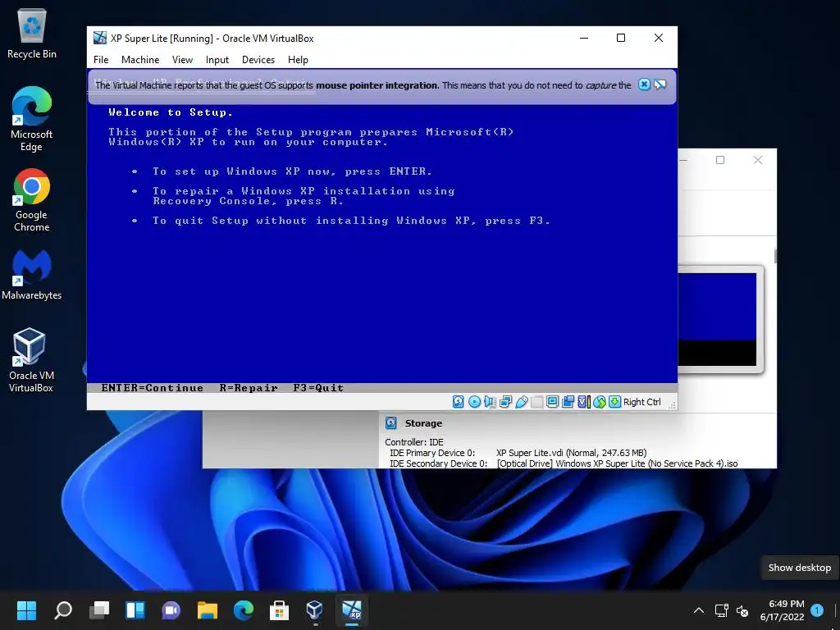Image resolution: width=840 pixels, height=630 pixels.
Task: Click the display settings status icon
Action: (x=552, y=402)
